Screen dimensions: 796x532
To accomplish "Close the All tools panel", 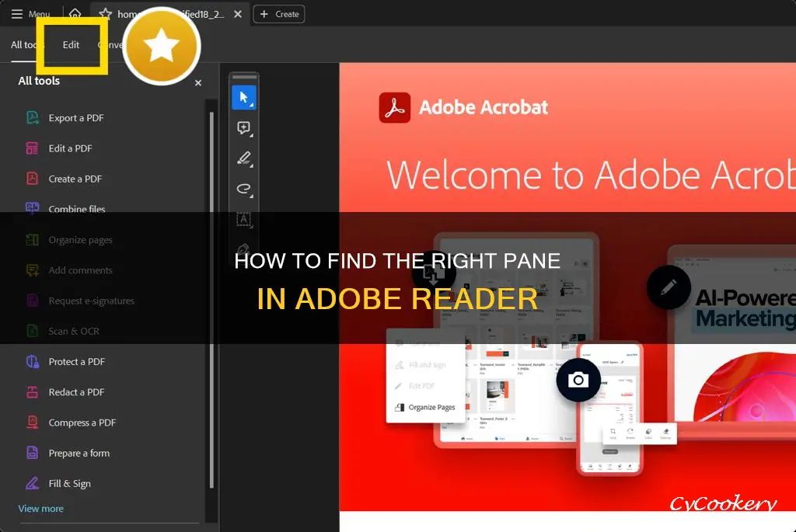I will click(x=198, y=82).
